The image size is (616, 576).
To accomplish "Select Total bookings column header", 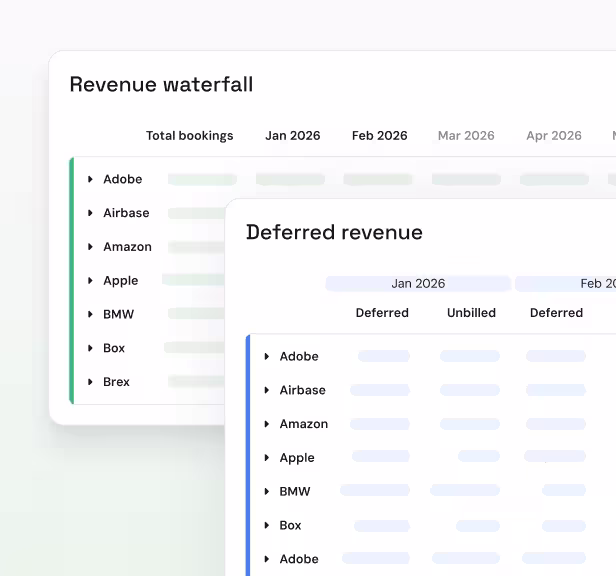I will pyautogui.click(x=190, y=136).
